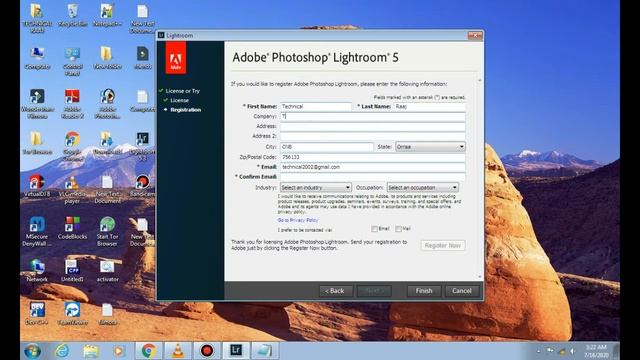The image size is (640, 360).
Task: Click the Email address input field
Action: click(373, 167)
